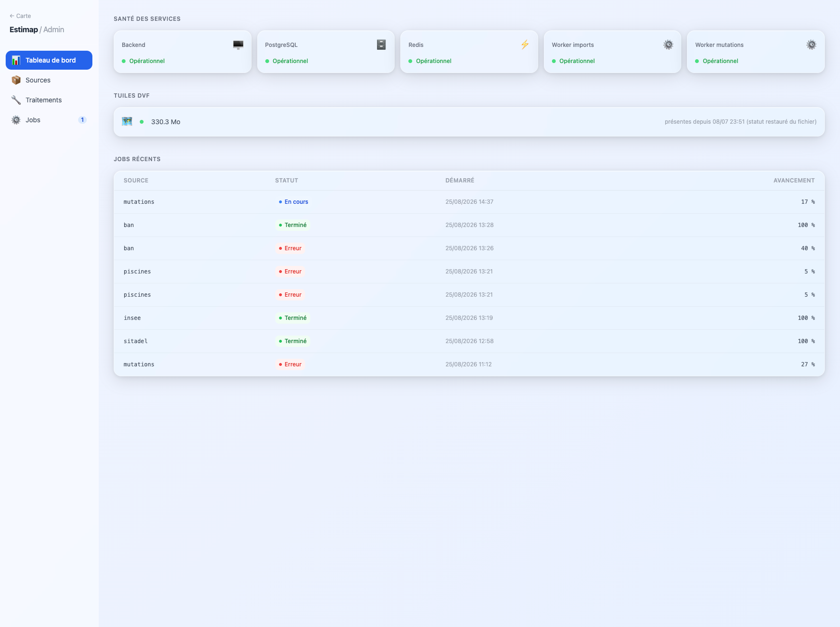The width and height of the screenshot is (840, 627).
Task: Click the insee source cell
Action: [132, 318]
